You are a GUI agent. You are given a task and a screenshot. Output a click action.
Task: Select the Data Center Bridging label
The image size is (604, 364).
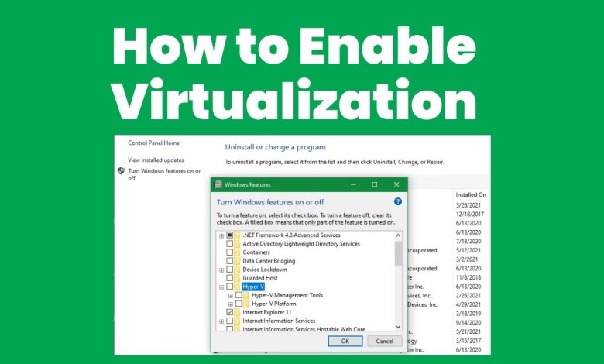[269, 261]
